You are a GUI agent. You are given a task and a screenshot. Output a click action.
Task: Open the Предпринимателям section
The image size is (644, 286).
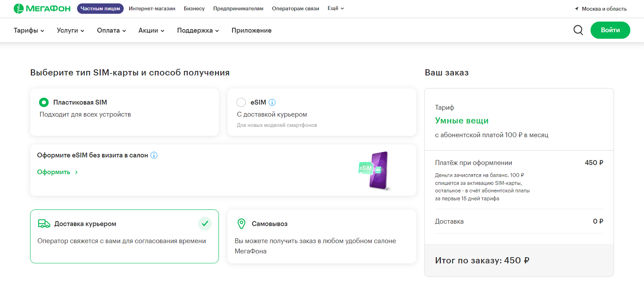click(x=238, y=8)
